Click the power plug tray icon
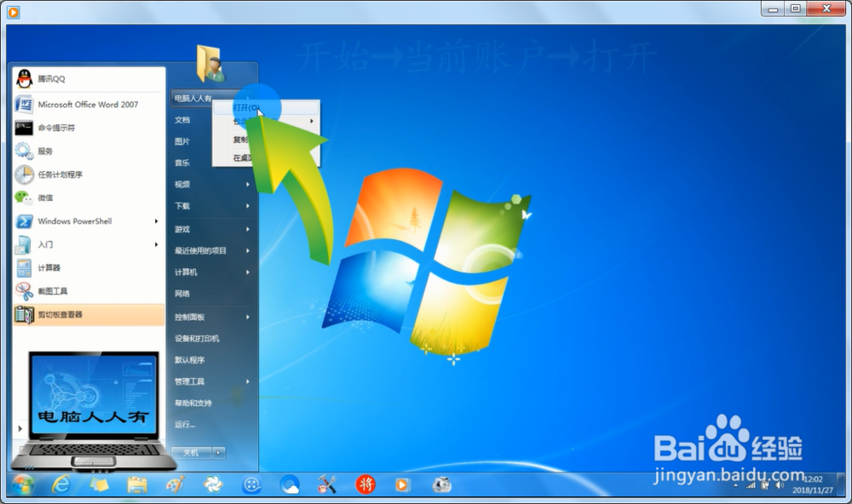 765,485
